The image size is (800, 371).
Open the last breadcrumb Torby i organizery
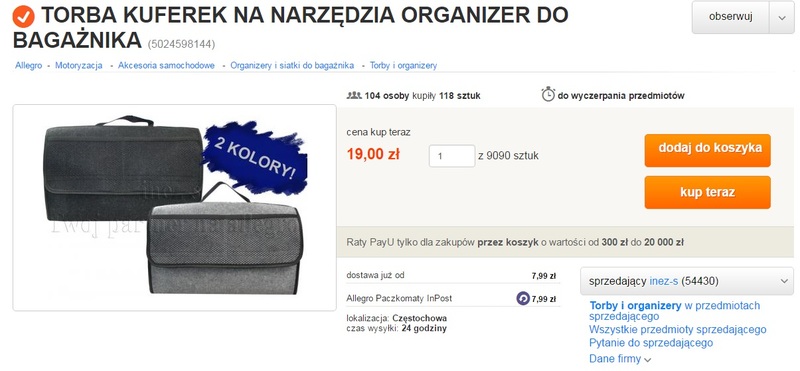[x=403, y=65]
